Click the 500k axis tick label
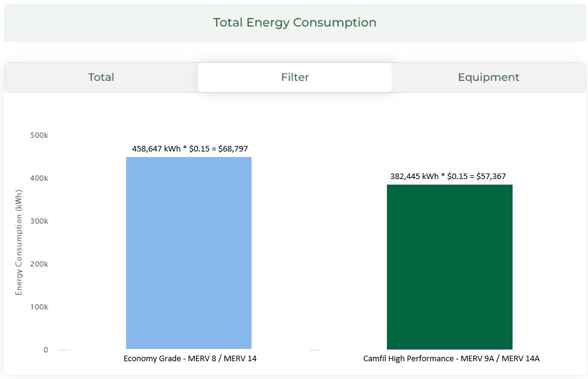The image size is (588, 379). tap(39, 135)
